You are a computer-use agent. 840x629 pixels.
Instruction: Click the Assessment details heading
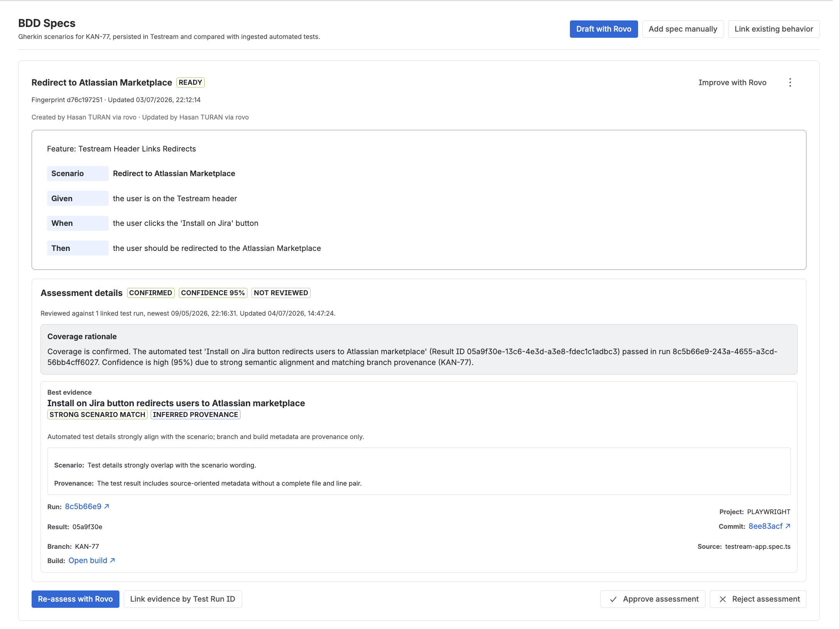click(x=82, y=293)
